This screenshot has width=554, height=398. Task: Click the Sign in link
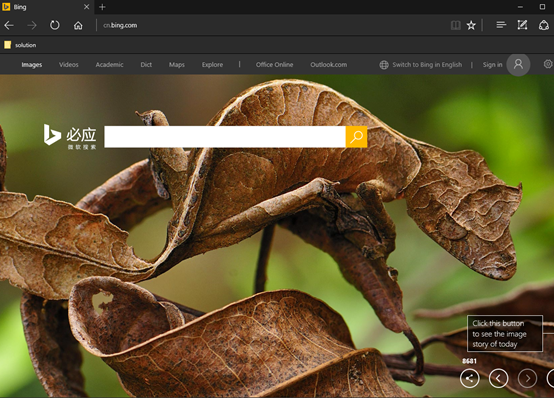[x=493, y=65]
